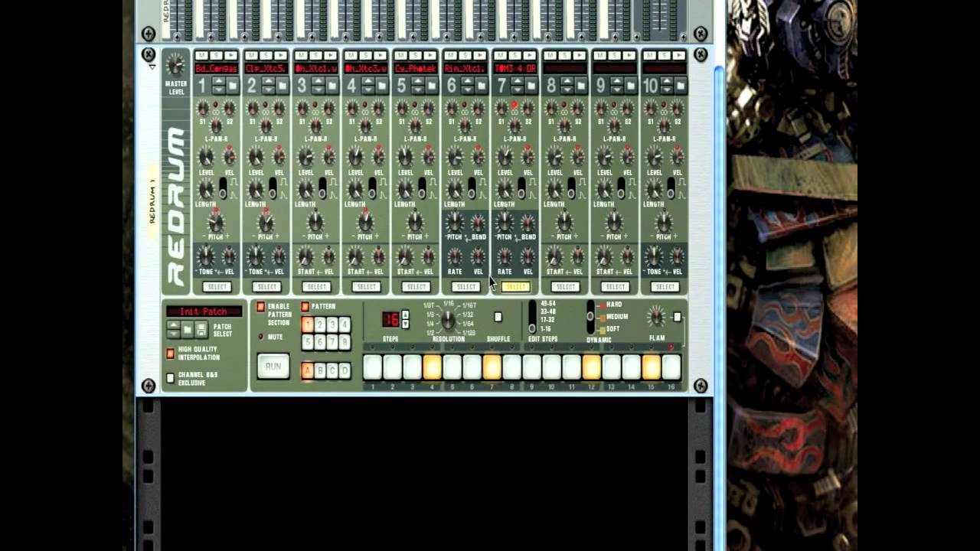Preview channel 9 with its play arrow

tap(629, 55)
